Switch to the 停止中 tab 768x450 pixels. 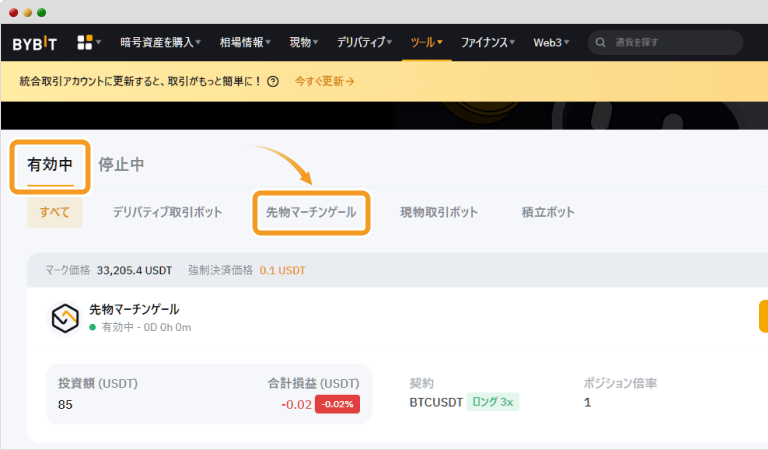click(121, 165)
